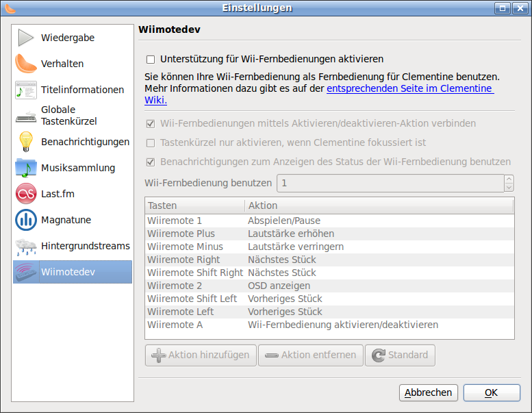Select the Wiiremote Shift Left row
This screenshot has height=413, width=532.
[329, 299]
